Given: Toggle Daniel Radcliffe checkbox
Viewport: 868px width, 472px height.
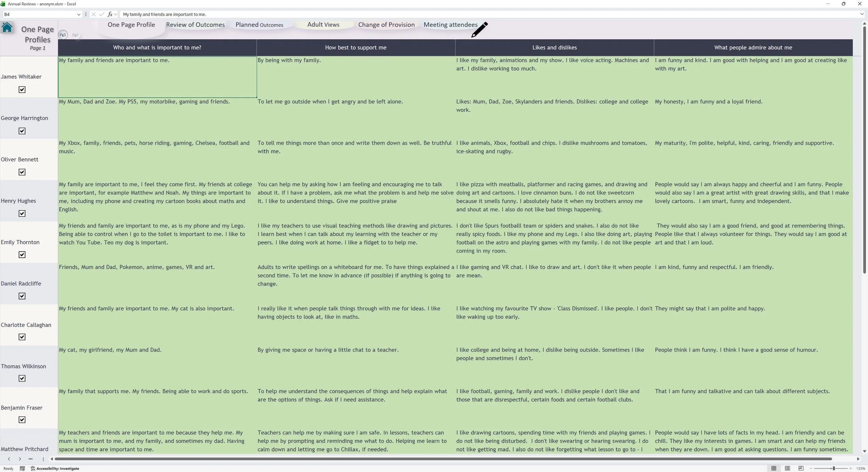Looking at the screenshot, I should click(x=22, y=296).
